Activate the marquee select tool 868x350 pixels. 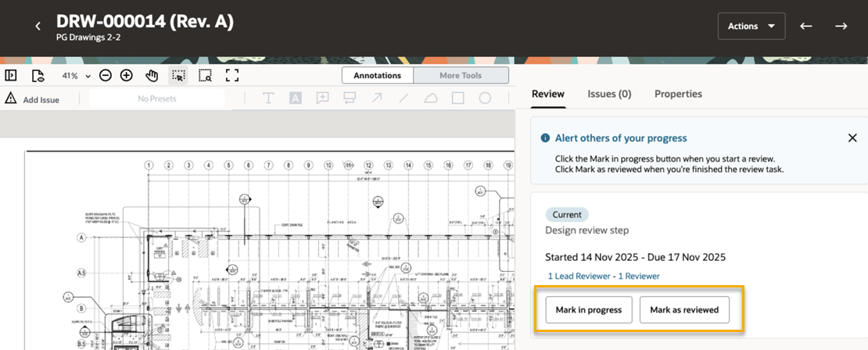tap(179, 76)
